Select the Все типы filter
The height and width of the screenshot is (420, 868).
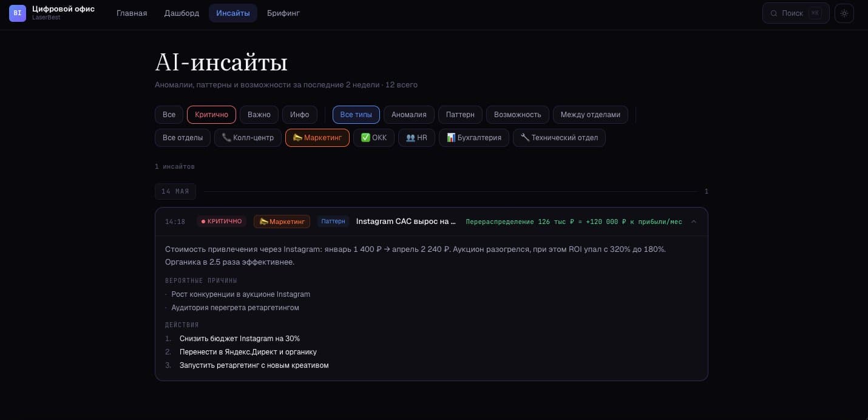[x=356, y=115]
